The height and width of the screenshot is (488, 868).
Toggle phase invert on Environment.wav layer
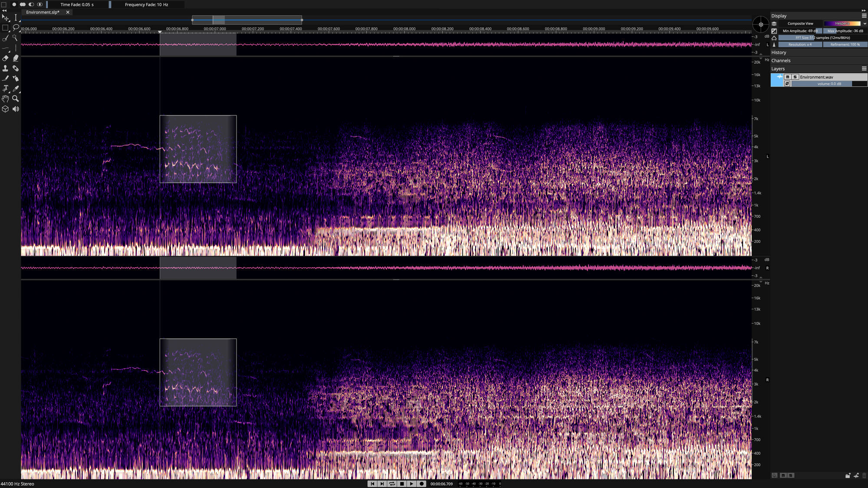pyautogui.click(x=787, y=84)
